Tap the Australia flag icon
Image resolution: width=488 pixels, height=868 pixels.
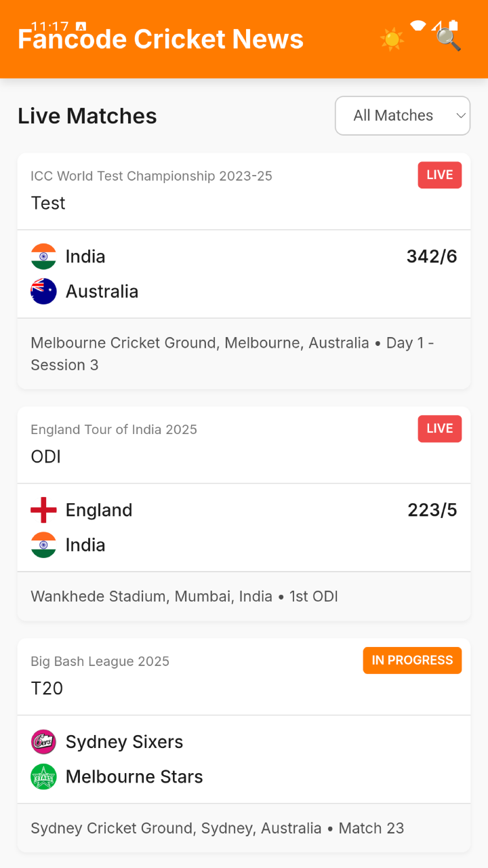click(43, 292)
